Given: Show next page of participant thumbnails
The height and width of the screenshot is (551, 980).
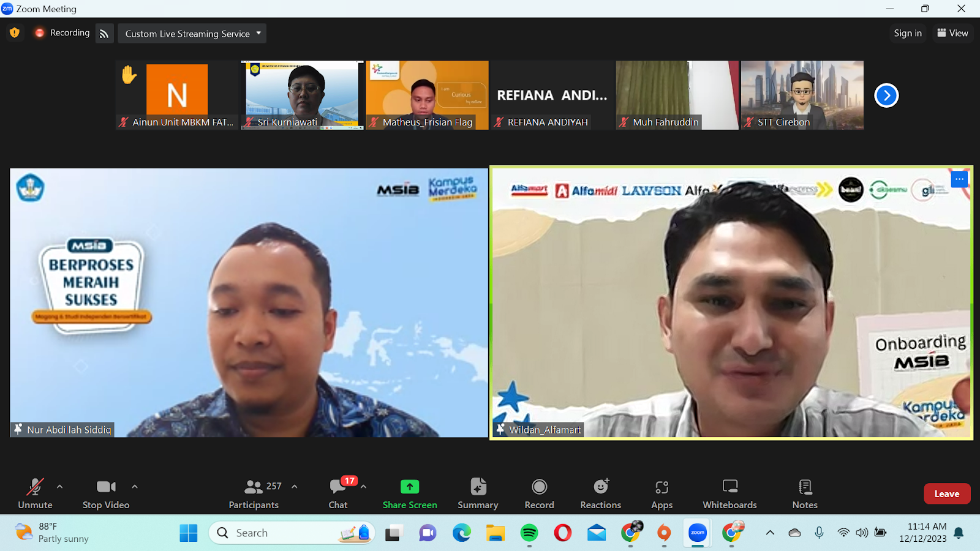Looking at the screenshot, I should pyautogui.click(x=886, y=95).
